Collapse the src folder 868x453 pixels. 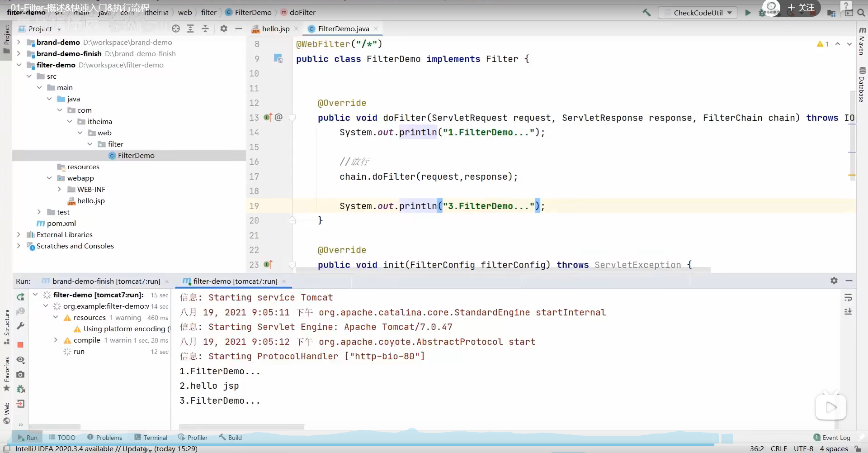coord(29,76)
